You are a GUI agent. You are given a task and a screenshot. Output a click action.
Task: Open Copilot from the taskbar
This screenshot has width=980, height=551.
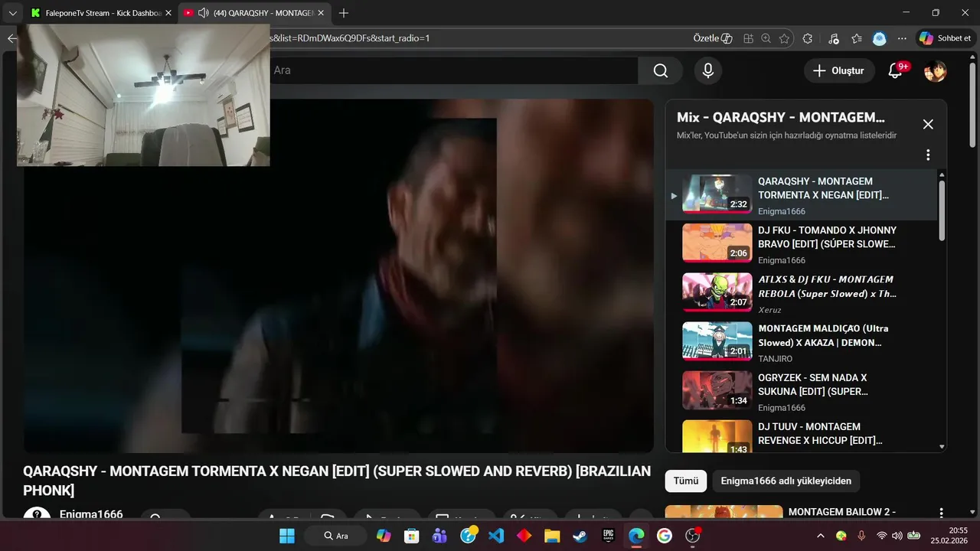coord(384,536)
